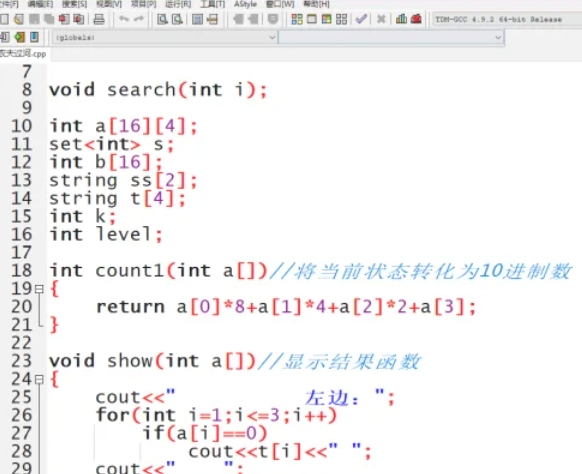Click line 15 'int k;'
The image size is (582, 474).
pyautogui.click(x=83, y=216)
